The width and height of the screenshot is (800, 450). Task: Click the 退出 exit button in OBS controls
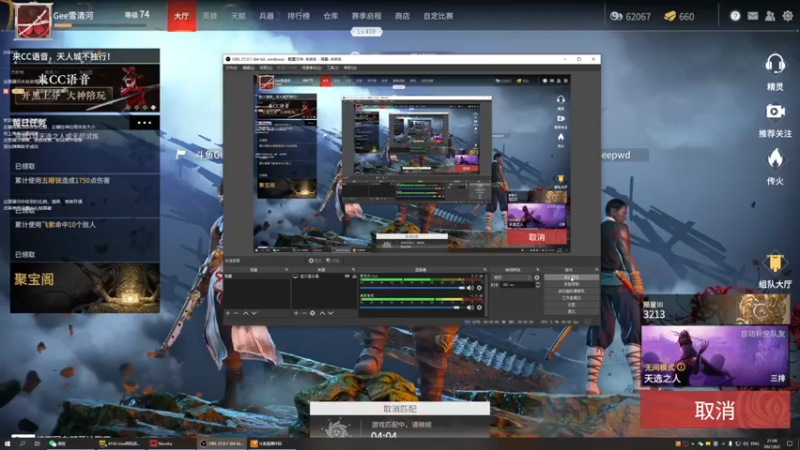pos(571,311)
